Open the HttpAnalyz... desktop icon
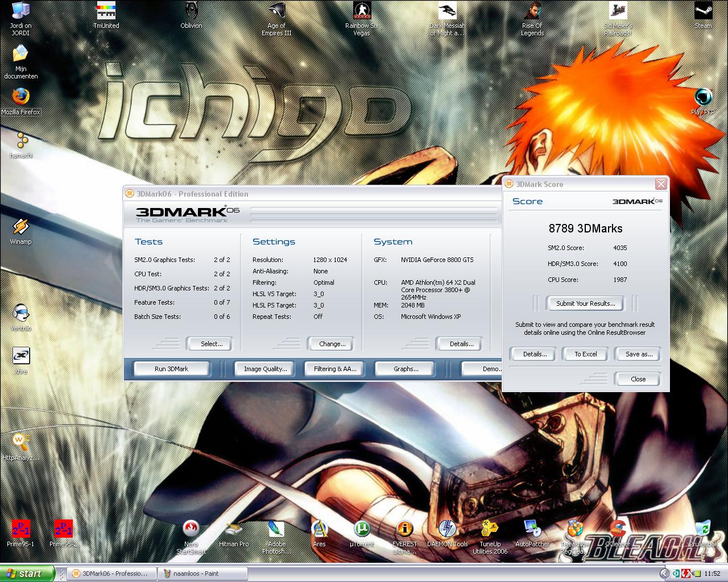This screenshot has width=728, height=582. pyautogui.click(x=20, y=447)
